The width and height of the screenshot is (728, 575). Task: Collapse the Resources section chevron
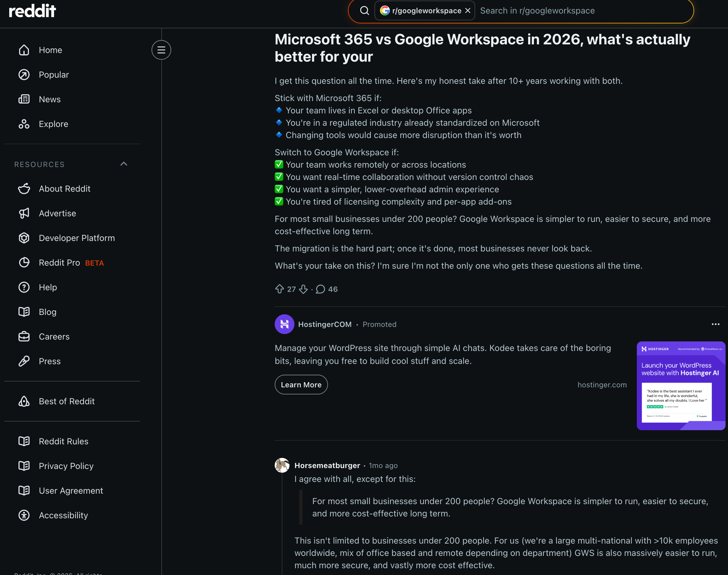pyautogui.click(x=124, y=164)
